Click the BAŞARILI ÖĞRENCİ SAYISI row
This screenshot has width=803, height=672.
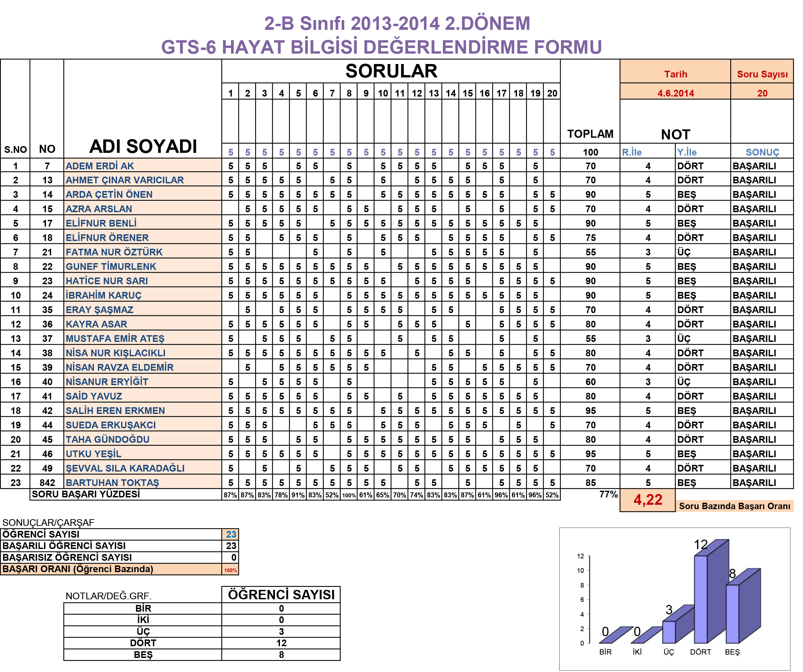pos(120,546)
